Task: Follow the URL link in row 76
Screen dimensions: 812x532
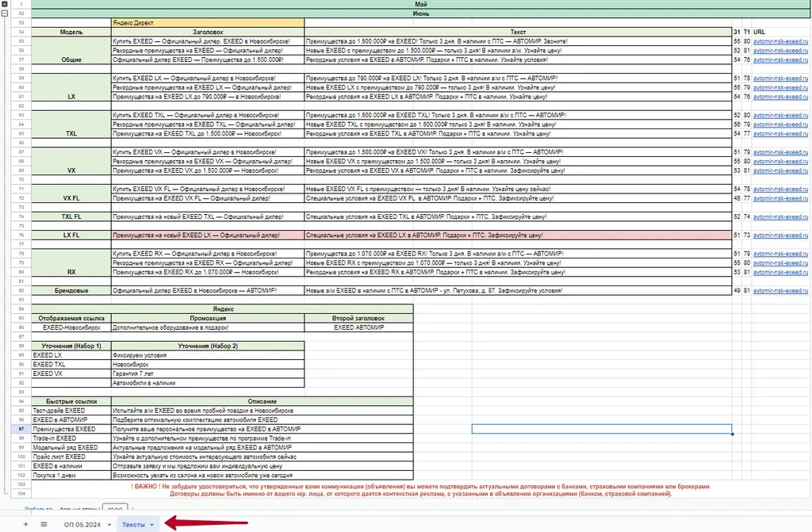Action: tap(780, 235)
